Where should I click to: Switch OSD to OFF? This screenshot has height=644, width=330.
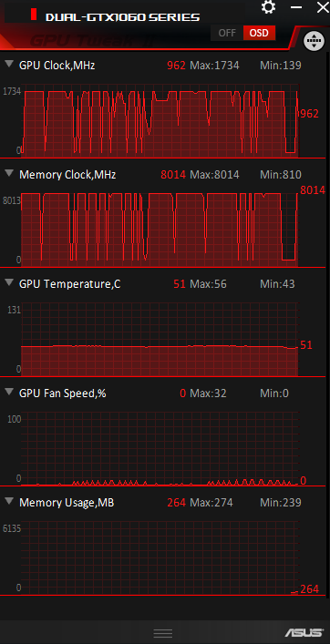227,33
